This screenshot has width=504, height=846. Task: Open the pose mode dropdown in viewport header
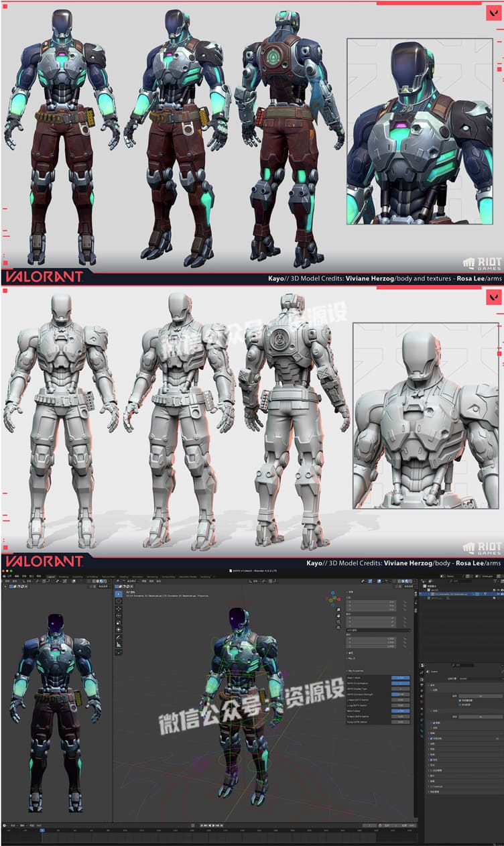coord(132,581)
